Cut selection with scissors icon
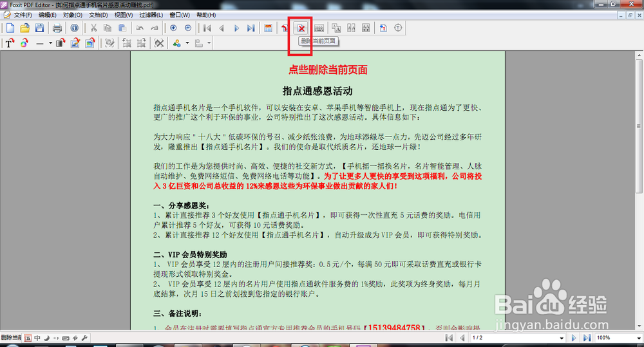 [x=93, y=28]
